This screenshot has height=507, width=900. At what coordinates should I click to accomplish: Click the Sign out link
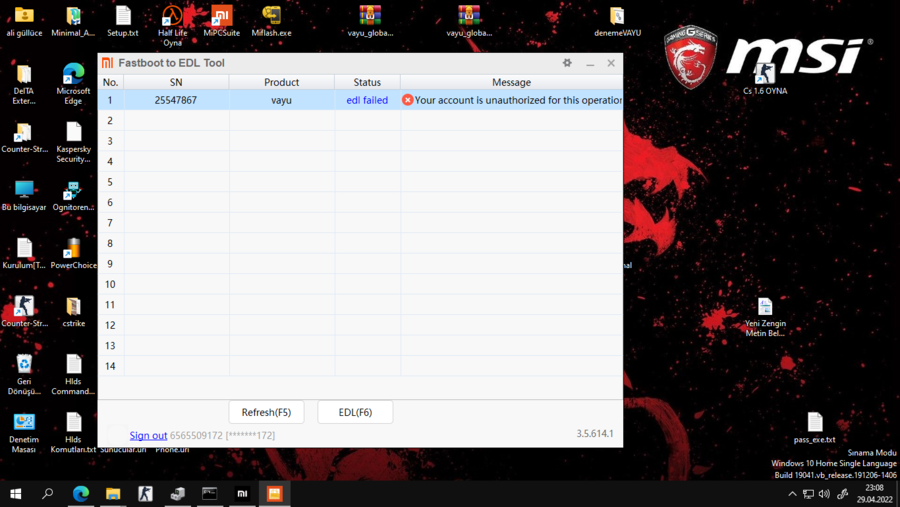[148, 435]
